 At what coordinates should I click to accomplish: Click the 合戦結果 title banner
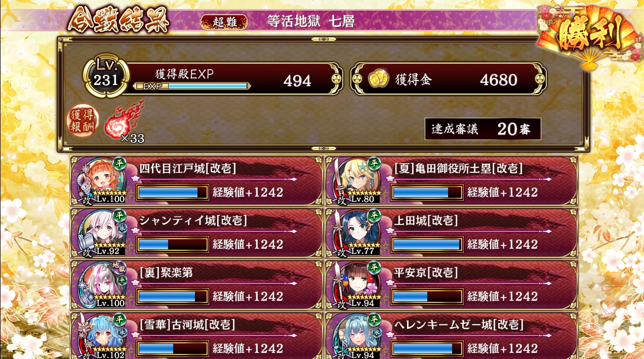coord(118,20)
